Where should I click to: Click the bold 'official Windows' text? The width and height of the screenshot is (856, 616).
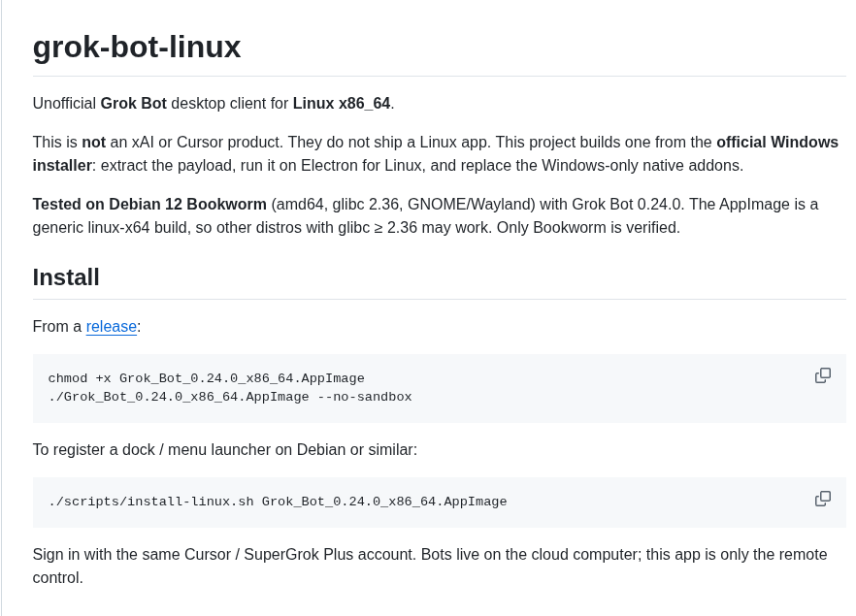(777, 142)
